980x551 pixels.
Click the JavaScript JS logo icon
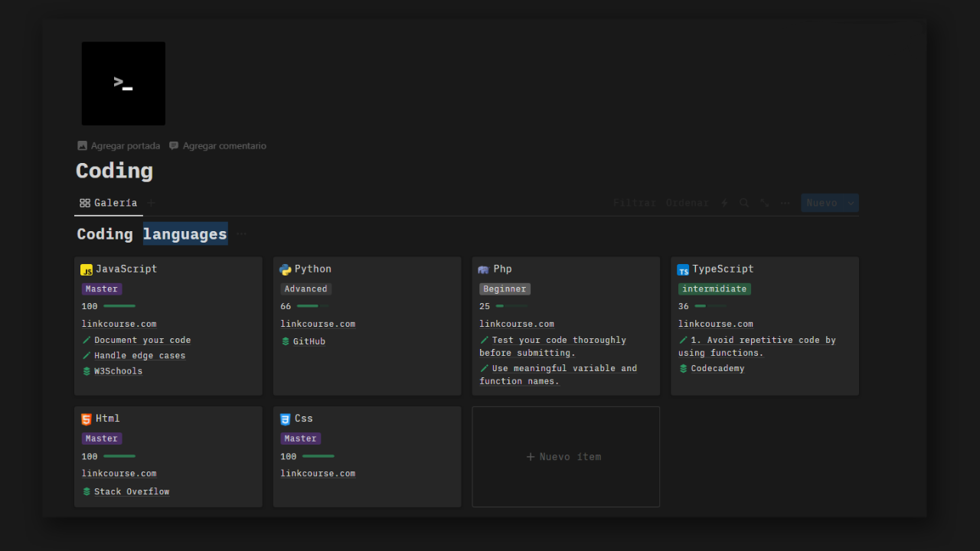click(x=87, y=270)
